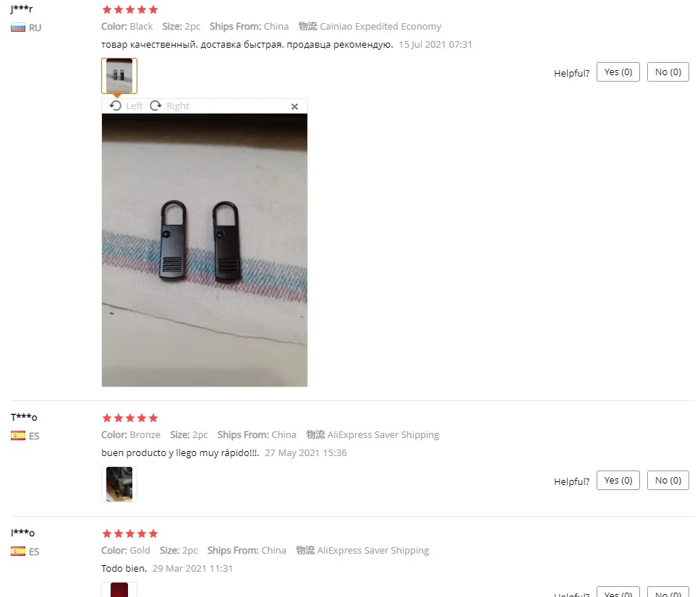Close the enlarged review photo
700x597 pixels.
[x=294, y=106]
